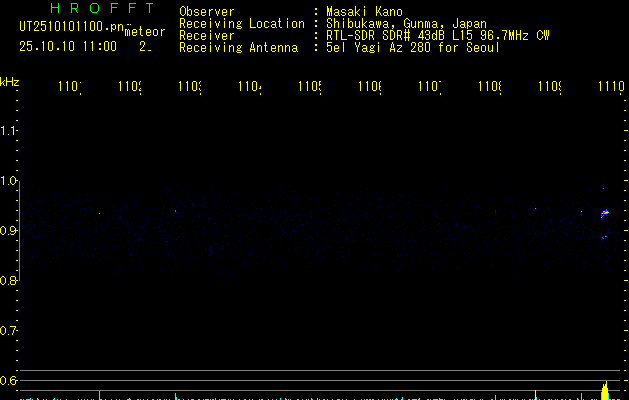Select the UT2510101100.pn filename text
The width and height of the screenshot is (629, 400).
point(71,27)
